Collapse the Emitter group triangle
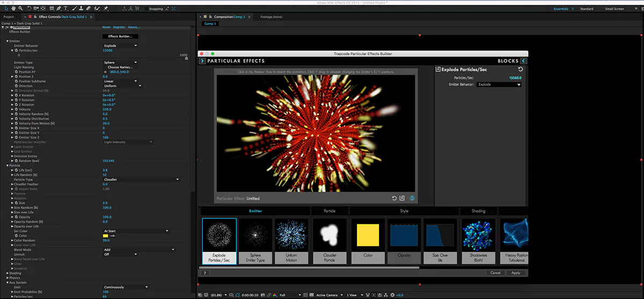The height and width of the screenshot is (299, 644). [x=8, y=41]
